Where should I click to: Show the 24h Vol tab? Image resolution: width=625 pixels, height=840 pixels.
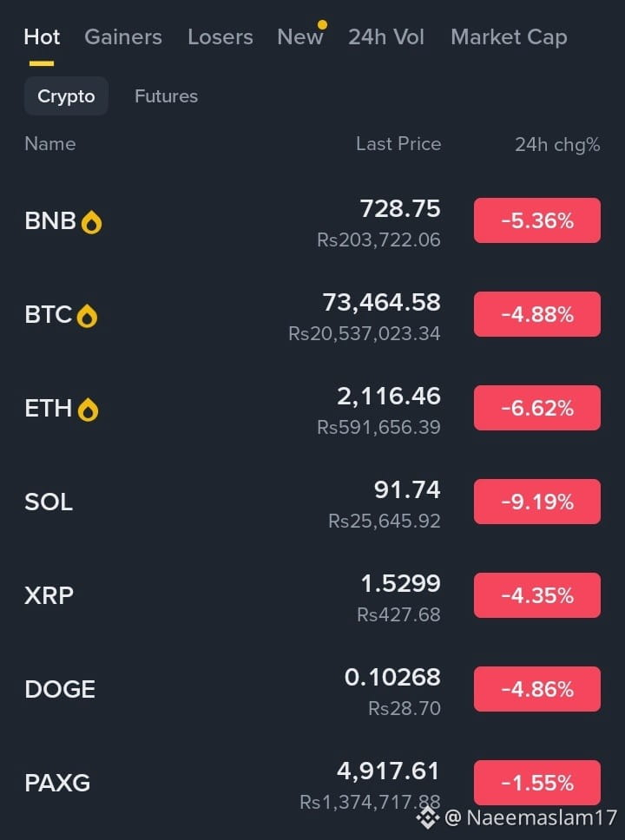(x=386, y=37)
